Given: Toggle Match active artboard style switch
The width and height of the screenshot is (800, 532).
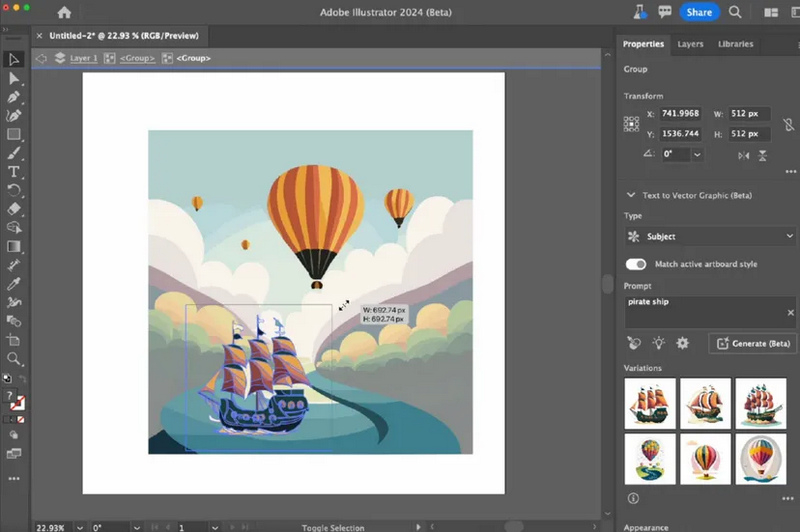Looking at the screenshot, I should (635, 264).
